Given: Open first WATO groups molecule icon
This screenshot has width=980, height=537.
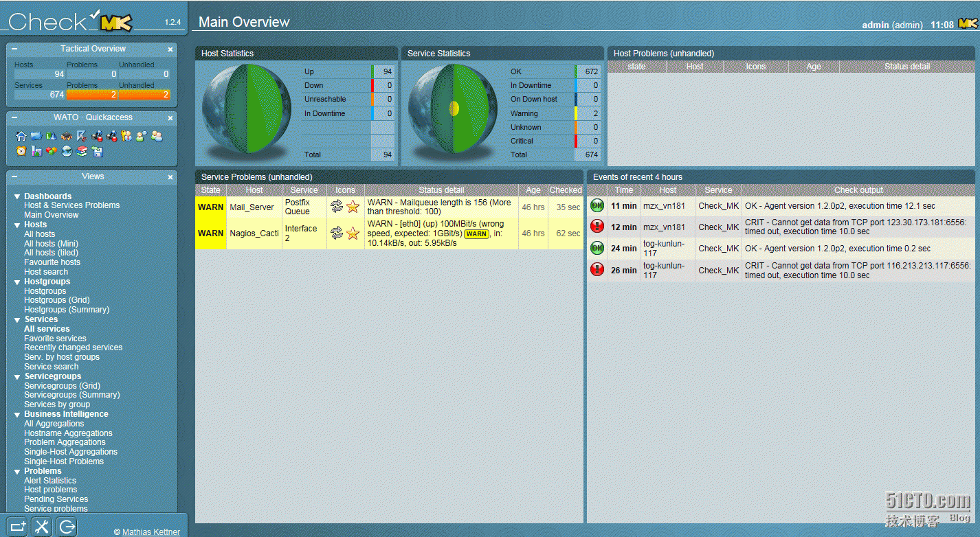Looking at the screenshot, I should tap(97, 136).
